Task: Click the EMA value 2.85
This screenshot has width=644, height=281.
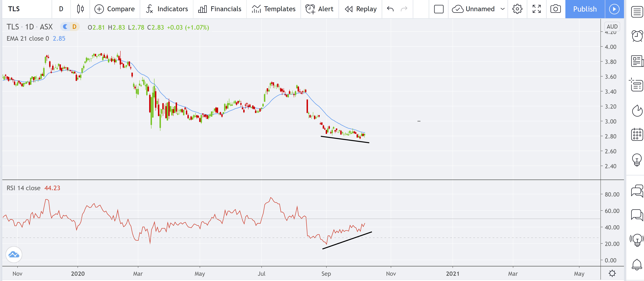Action: pyautogui.click(x=59, y=38)
